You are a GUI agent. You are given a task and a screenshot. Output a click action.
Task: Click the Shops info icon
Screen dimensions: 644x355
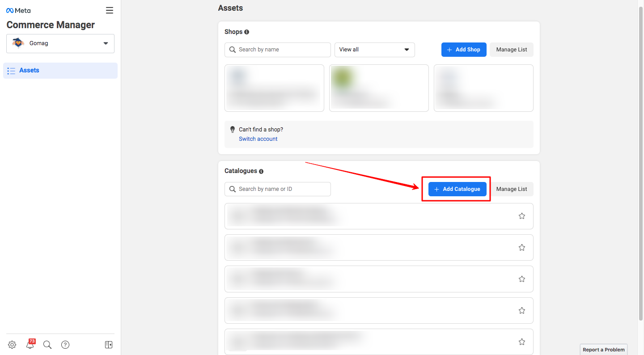247,32
